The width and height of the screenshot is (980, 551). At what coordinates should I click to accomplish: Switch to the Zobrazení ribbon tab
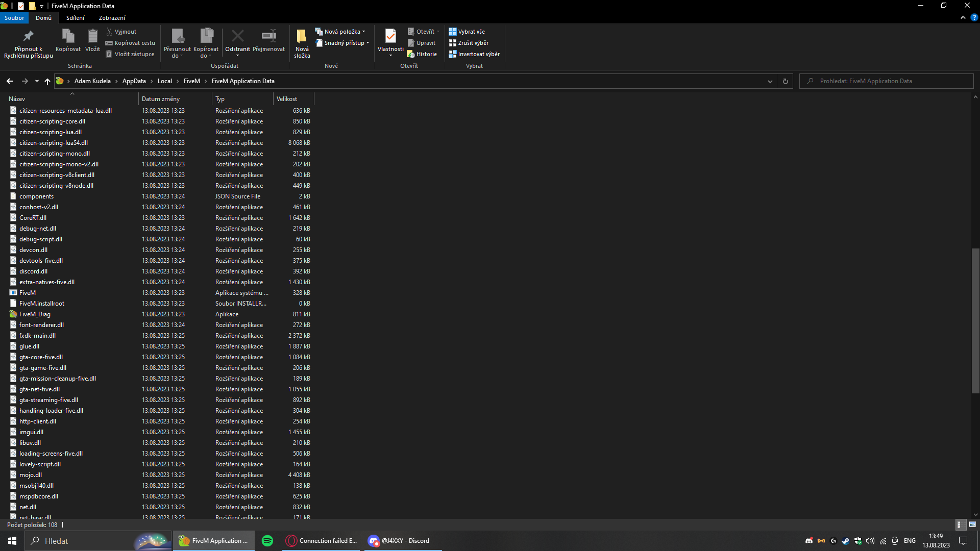tap(112, 18)
